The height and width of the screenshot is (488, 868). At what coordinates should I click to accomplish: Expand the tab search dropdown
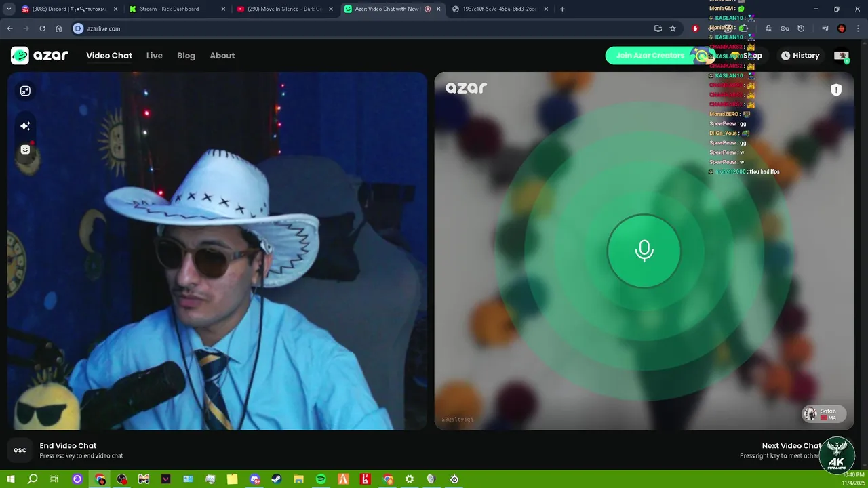tap(9, 9)
